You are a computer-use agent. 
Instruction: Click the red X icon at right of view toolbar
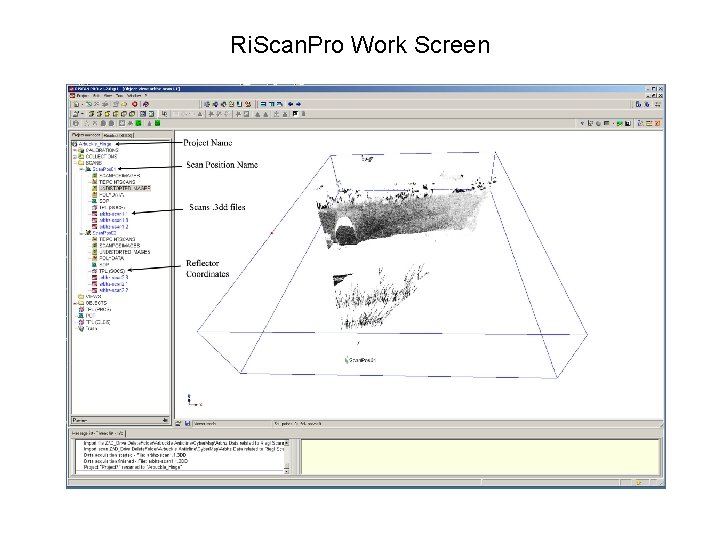657,124
